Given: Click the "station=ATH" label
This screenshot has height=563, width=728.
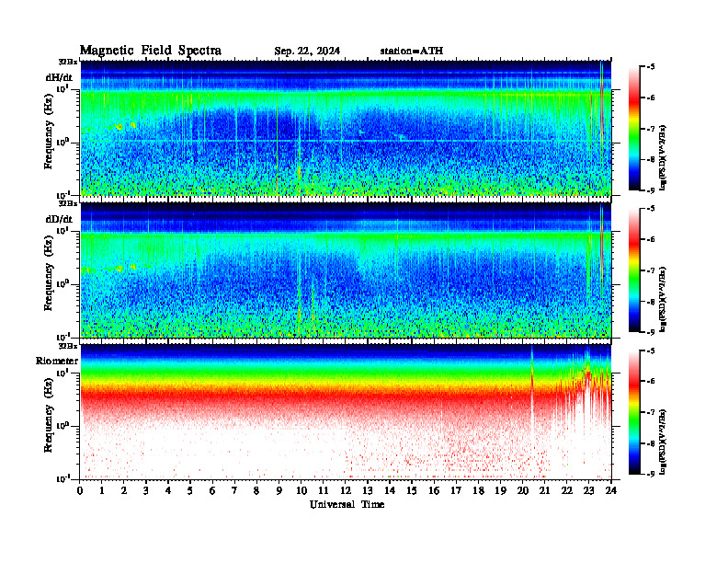Looking at the screenshot, I should click(412, 51).
